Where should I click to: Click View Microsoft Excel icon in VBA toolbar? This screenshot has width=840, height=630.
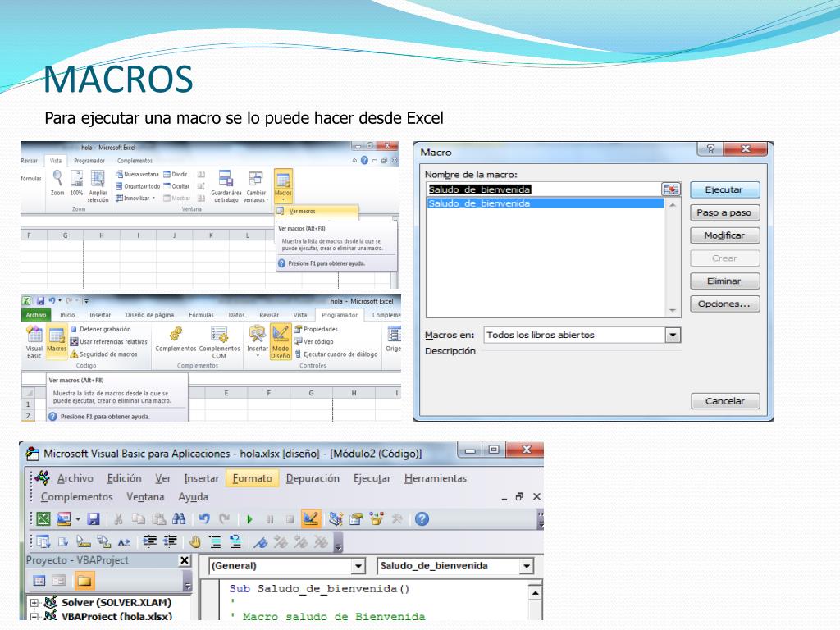tap(43, 518)
